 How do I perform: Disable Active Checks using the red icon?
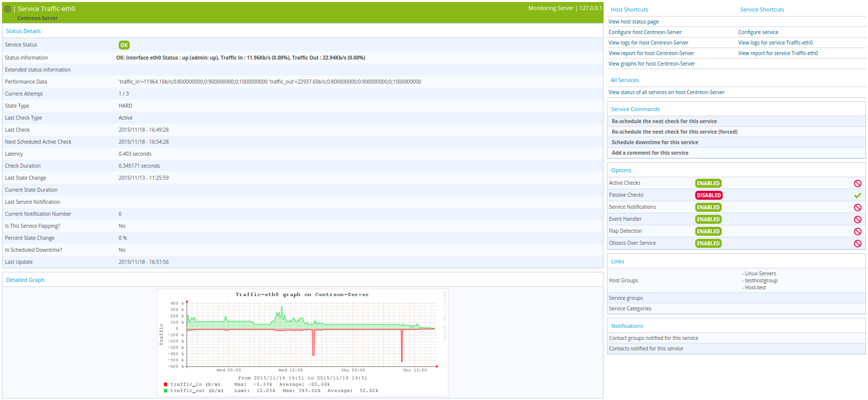[x=857, y=183]
